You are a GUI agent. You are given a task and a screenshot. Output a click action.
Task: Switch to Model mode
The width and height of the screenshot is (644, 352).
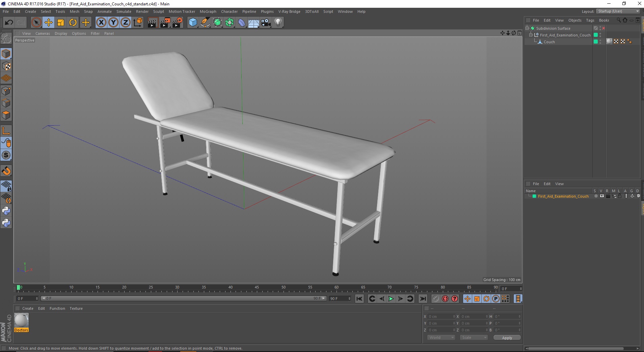pyautogui.click(x=6, y=54)
